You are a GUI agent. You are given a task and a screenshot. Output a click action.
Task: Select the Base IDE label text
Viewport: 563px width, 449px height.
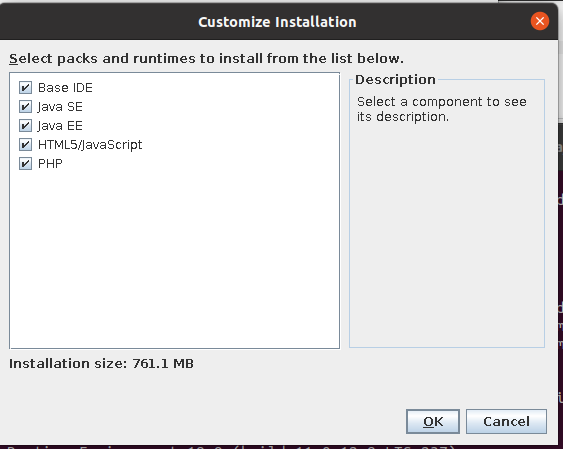(x=65, y=88)
